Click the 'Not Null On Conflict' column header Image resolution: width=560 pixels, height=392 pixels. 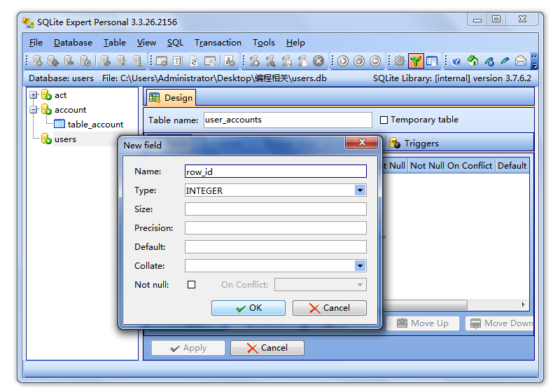(451, 166)
